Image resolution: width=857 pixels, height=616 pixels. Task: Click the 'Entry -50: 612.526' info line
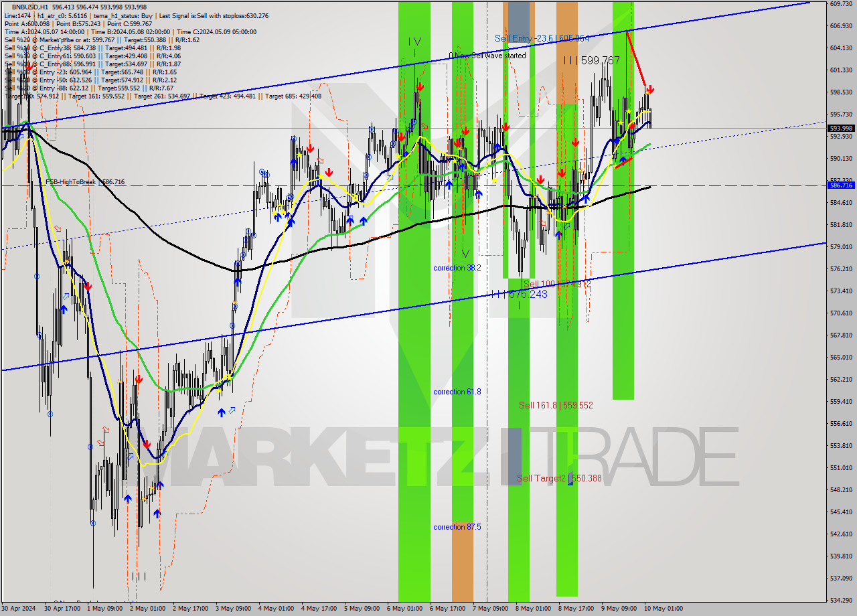(x=90, y=80)
